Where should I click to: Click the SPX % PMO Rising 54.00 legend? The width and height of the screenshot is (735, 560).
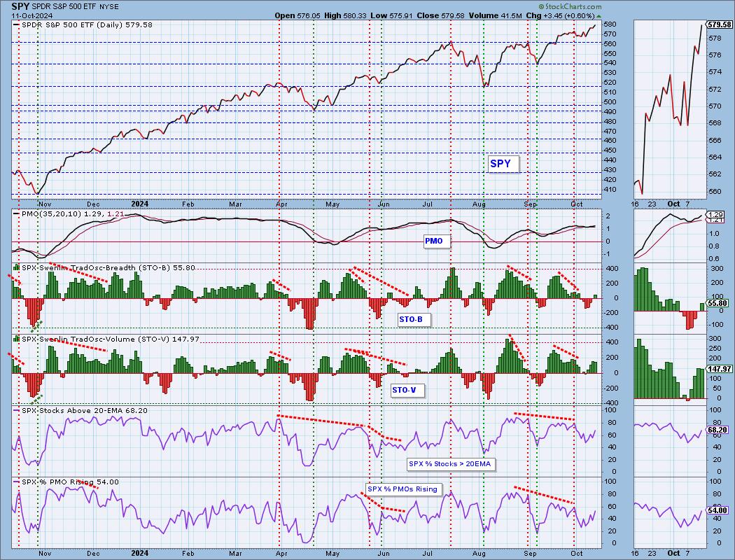tap(66, 482)
